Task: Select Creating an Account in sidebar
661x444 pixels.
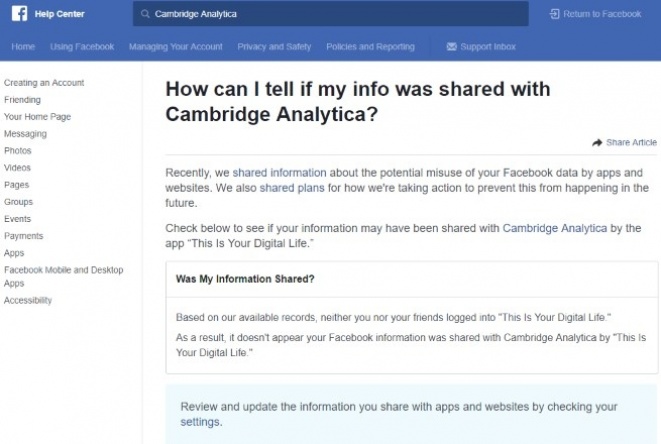Action: tap(44, 83)
